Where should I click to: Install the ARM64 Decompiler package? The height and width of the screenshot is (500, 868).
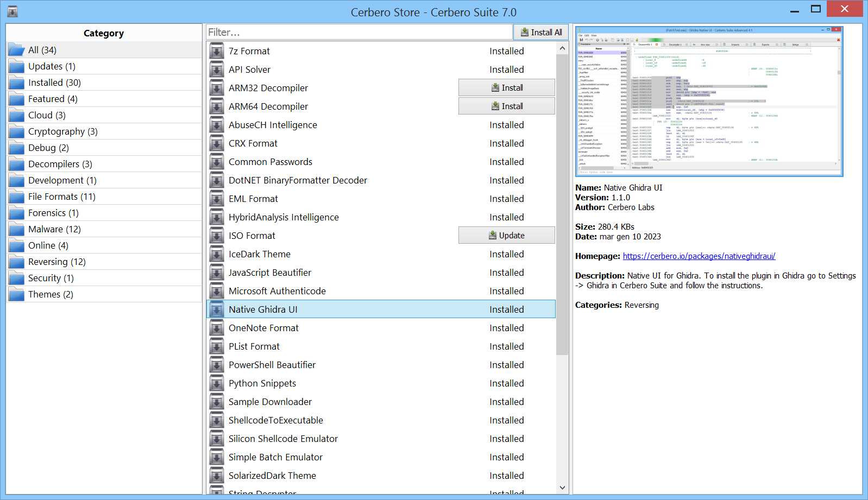point(507,106)
